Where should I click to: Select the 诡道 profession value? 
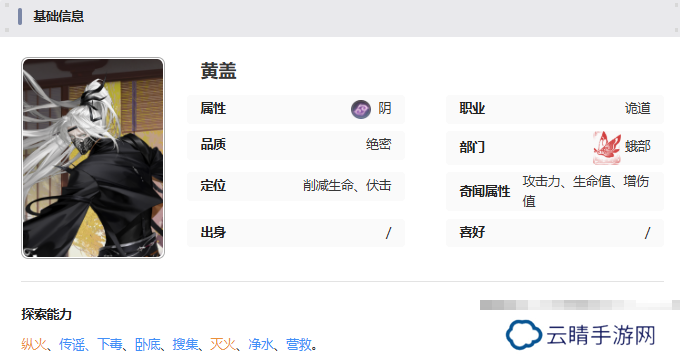coord(638,108)
